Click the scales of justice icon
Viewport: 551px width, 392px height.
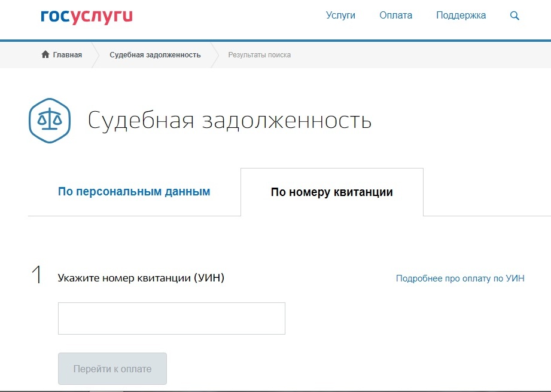point(50,120)
